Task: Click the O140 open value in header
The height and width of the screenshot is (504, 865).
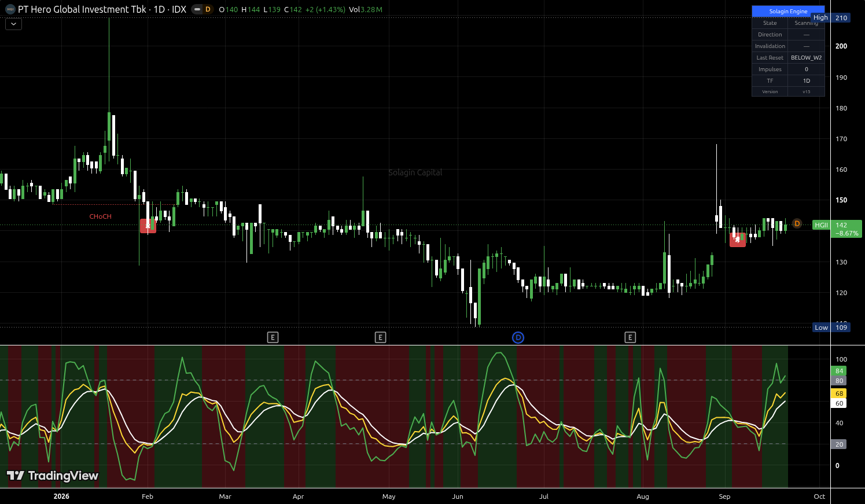Action: 229,9
